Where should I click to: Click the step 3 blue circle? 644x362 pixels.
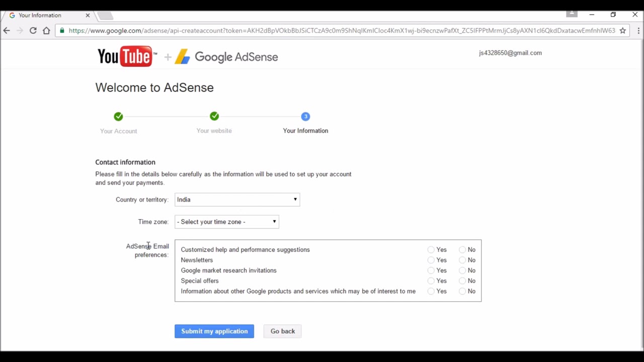[305, 117]
